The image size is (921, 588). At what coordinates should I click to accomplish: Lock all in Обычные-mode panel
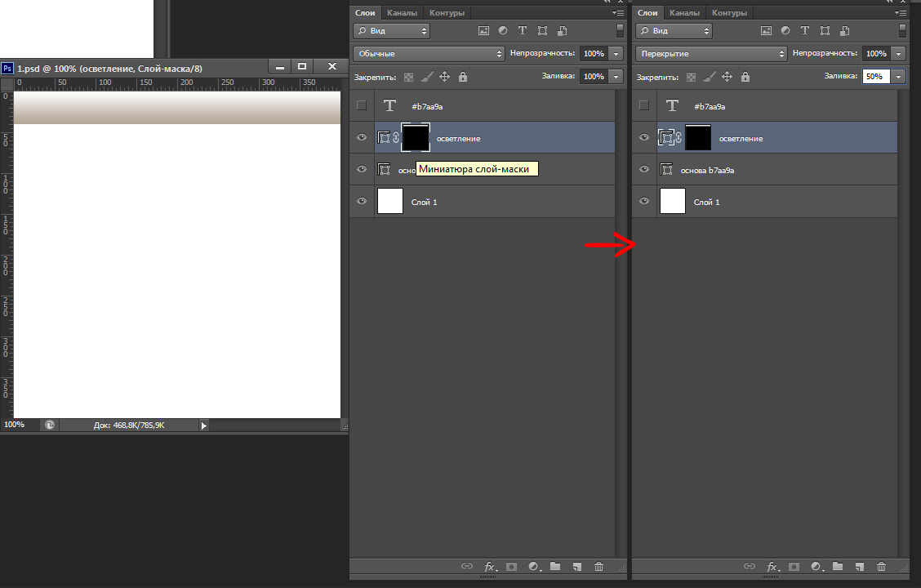point(463,77)
